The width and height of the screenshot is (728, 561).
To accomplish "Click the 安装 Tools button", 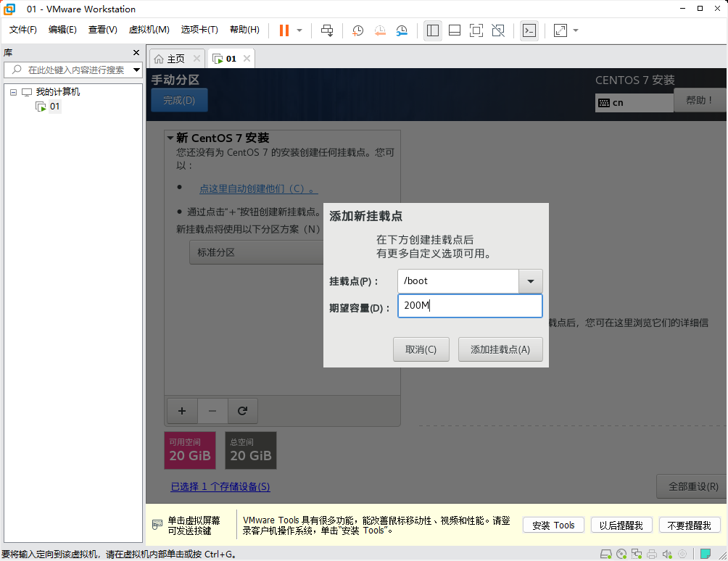I will pyautogui.click(x=553, y=525).
